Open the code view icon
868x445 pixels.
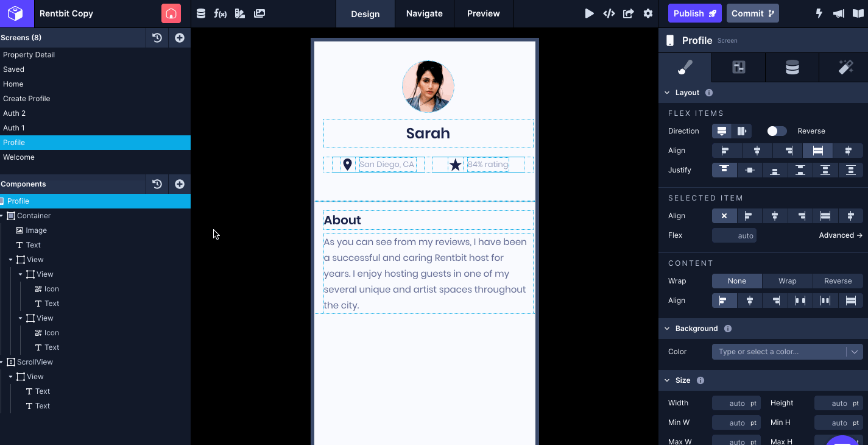pos(609,13)
